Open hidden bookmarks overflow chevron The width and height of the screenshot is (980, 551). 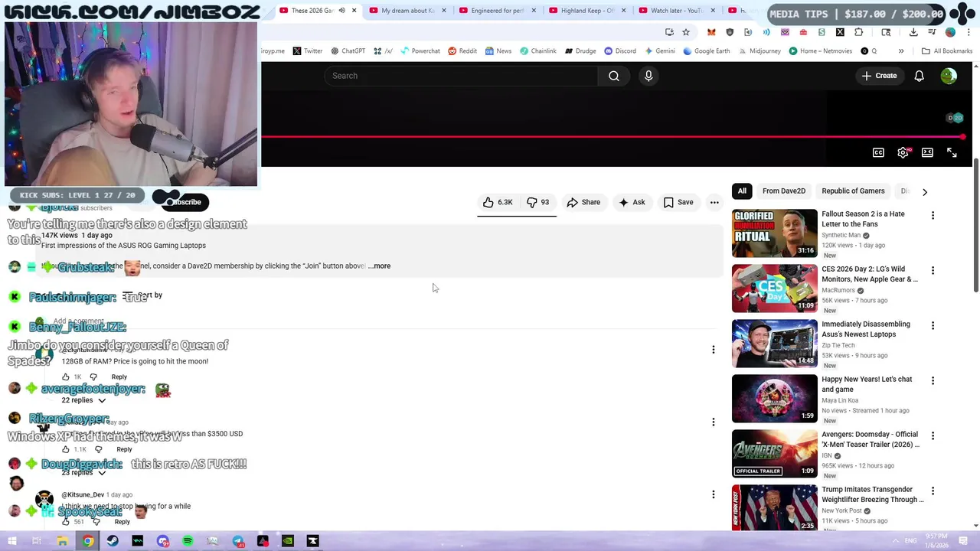(x=901, y=51)
